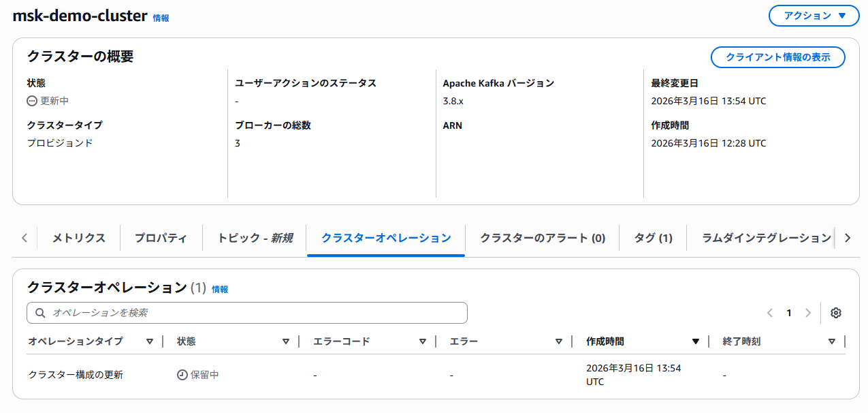Click the クライアント情報の表示 button

click(777, 57)
